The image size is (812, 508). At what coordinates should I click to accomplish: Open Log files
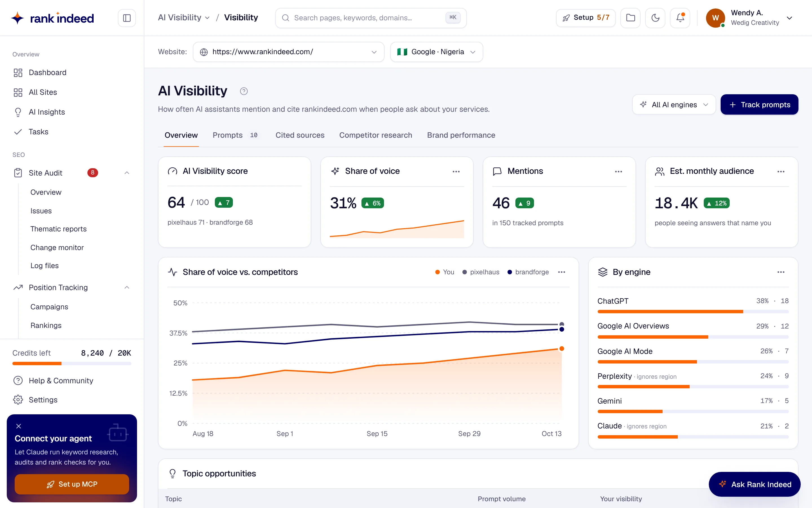tap(45, 265)
